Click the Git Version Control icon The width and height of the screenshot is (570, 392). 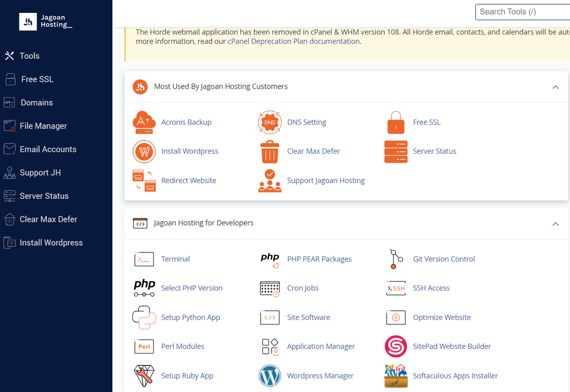point(396,259)
